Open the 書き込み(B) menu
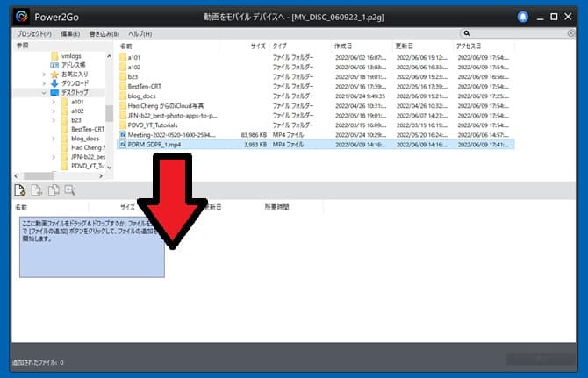This screenshot has height=378, width=588. (104, 33)
